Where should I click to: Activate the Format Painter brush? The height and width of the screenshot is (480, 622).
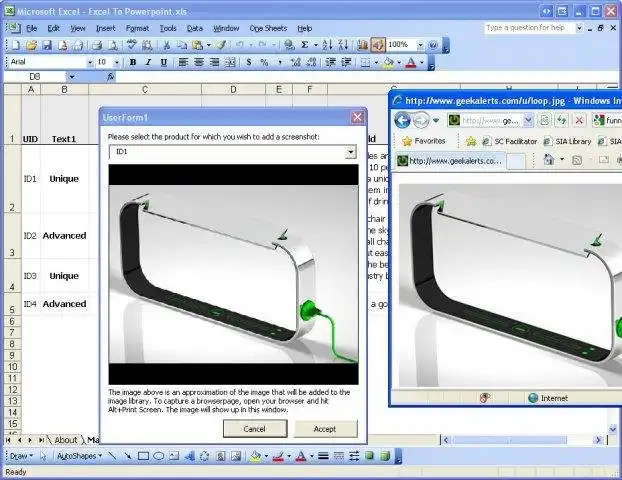coord(221,45)
